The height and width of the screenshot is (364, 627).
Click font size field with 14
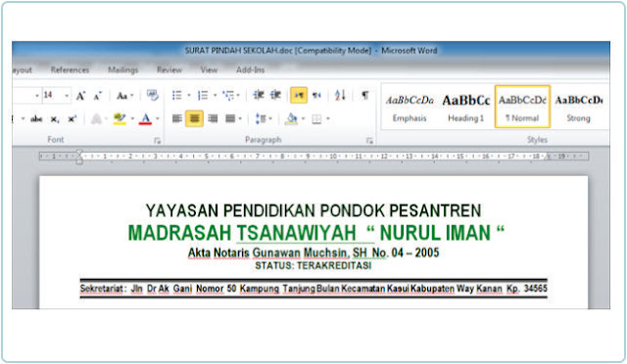click(x=52, y=95)
